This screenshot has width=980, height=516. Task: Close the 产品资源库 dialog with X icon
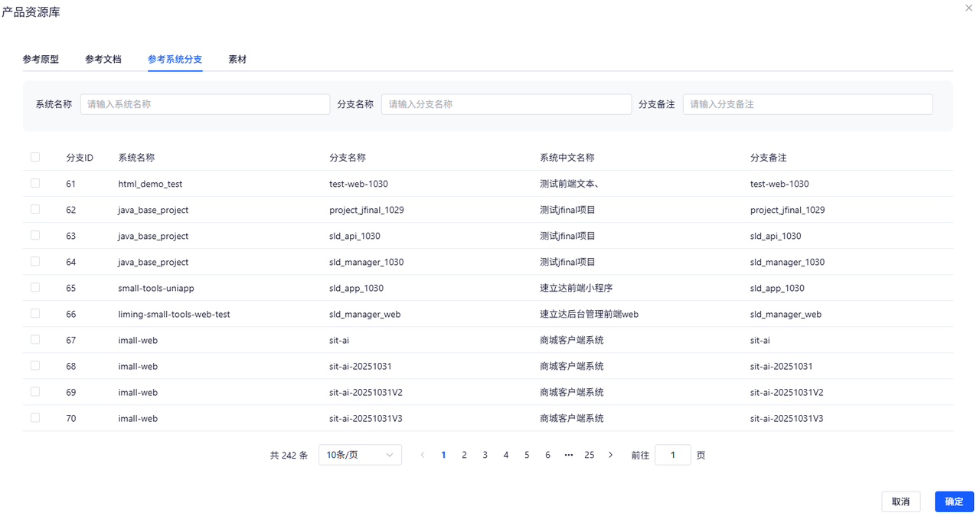coord(969,8)
